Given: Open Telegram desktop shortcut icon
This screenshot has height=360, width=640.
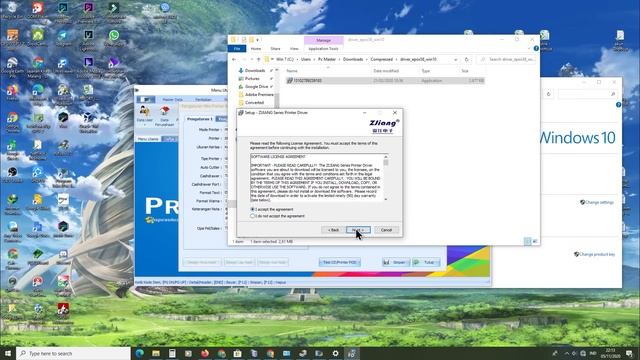Looking at the screenshot, I should 63,38.
